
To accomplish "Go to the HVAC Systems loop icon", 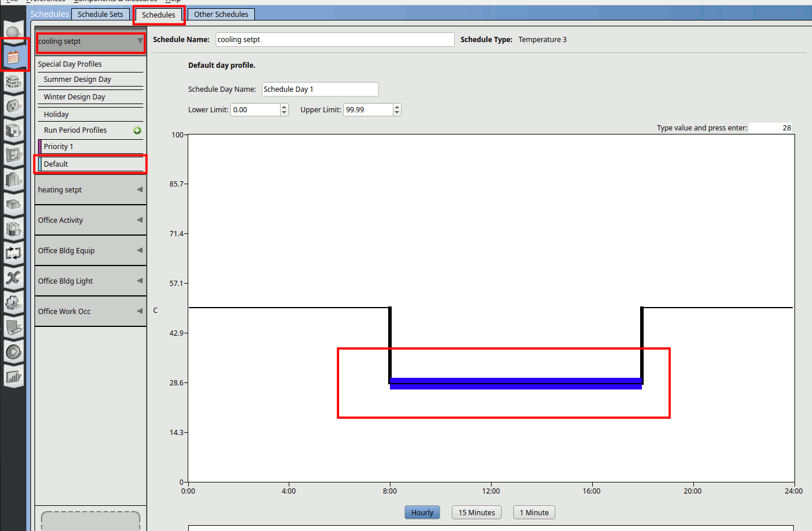I will [x=13, y=253].
